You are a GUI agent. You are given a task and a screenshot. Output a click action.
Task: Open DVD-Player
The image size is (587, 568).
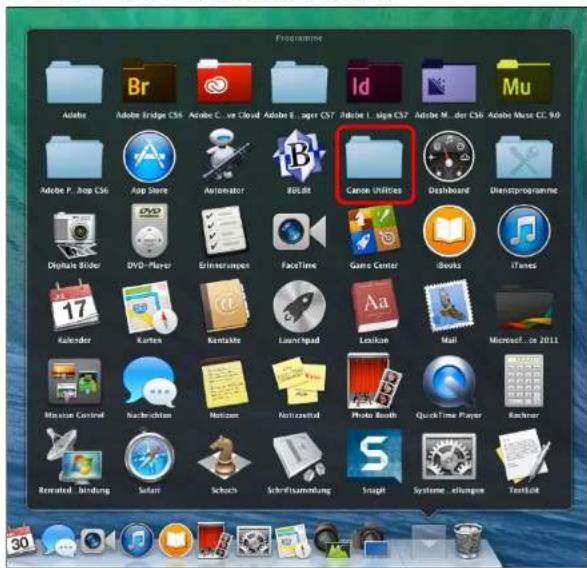(x=149, y=231)
